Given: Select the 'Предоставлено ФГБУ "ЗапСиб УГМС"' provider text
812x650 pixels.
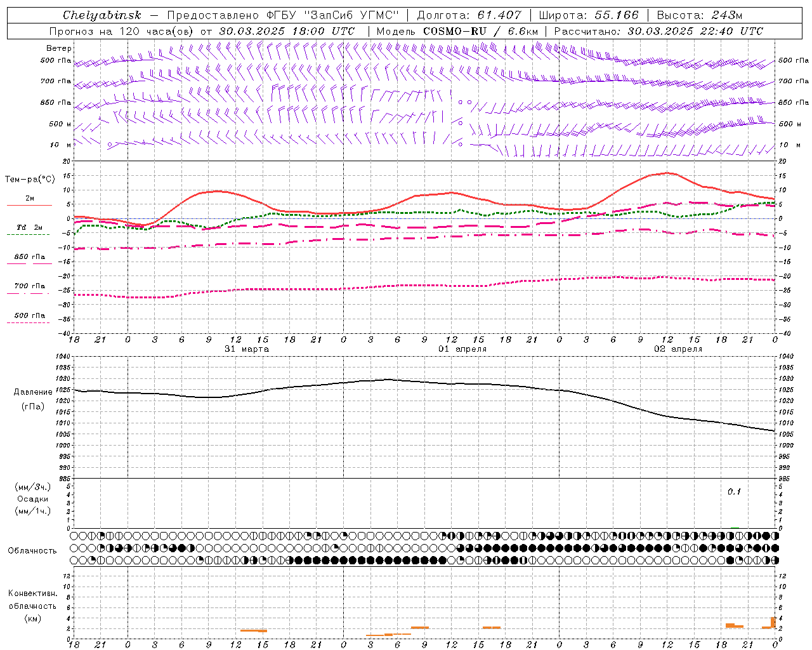Looking at the screenshot, I should [x=283, y=15].
